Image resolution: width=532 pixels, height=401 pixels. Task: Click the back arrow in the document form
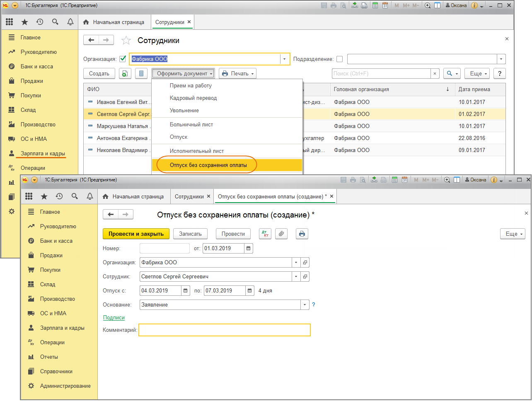(x=111, y=214)
